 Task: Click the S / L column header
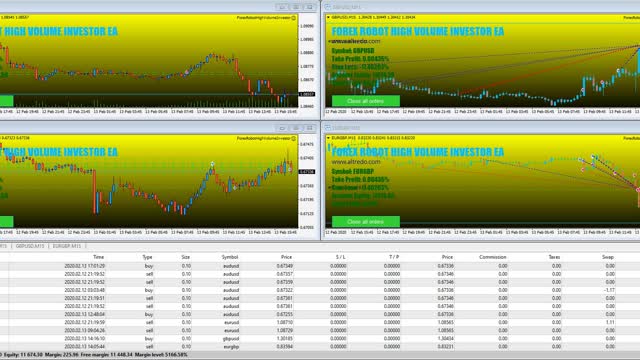340,257
